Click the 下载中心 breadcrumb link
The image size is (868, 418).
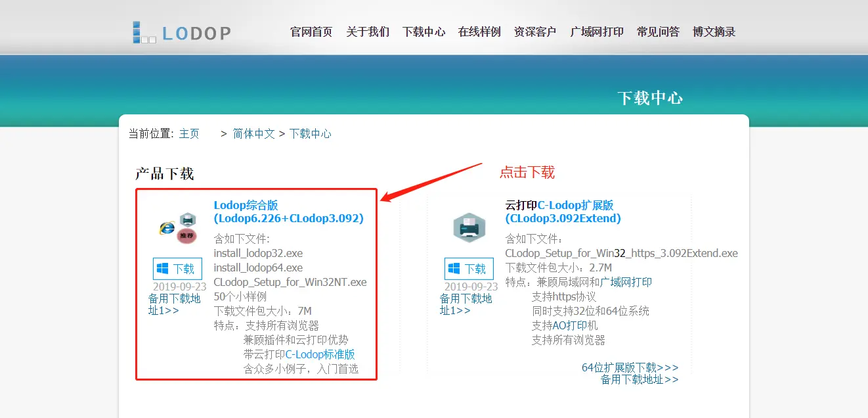[311, 133]
